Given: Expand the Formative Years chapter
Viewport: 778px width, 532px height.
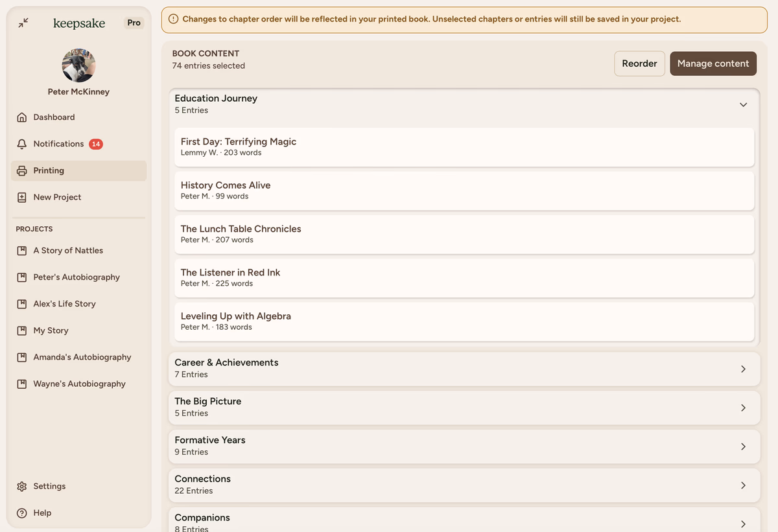Looking at the screenshot, I should 743,446.
